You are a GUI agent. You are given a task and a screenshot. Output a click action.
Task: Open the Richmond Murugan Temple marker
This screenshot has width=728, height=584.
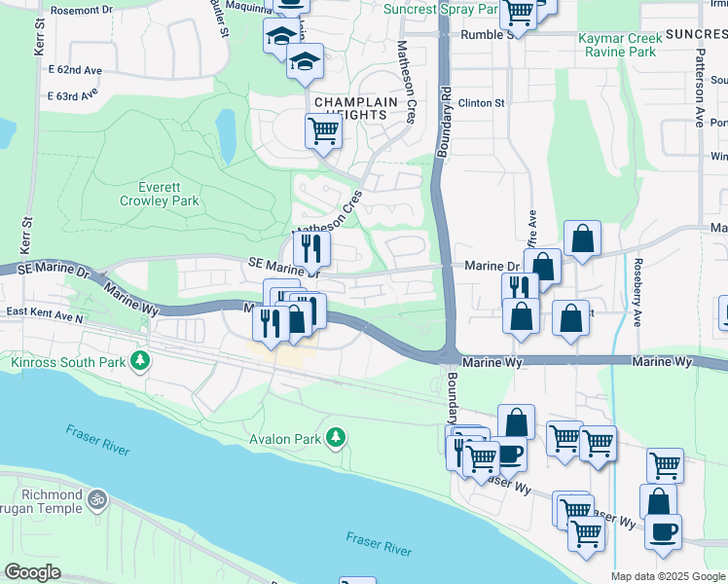(98, 501)
